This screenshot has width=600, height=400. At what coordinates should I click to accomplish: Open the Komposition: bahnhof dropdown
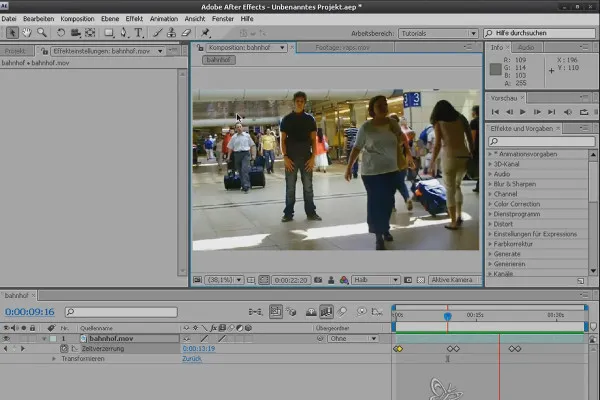[x=246, y=47]
